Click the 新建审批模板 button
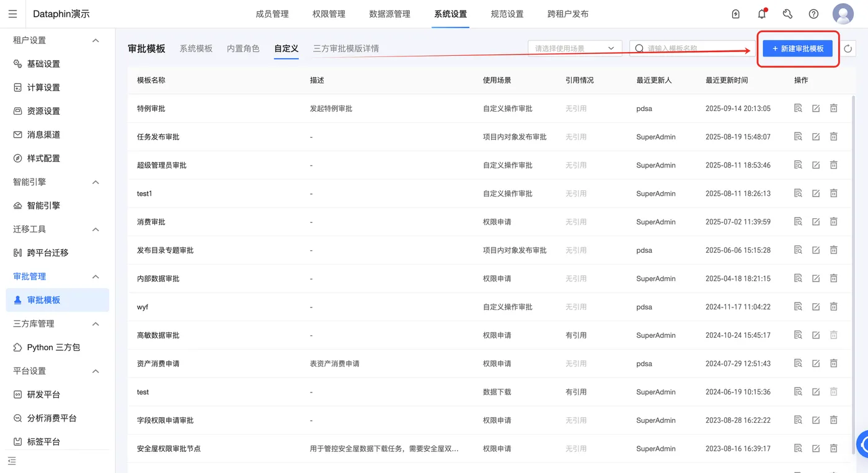This screenshot has height=473, width=868. coord(797,48)
